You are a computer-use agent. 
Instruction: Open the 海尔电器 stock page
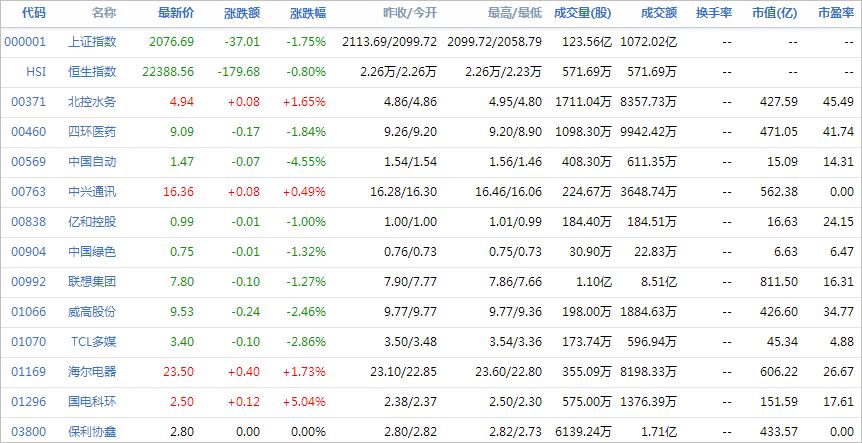point(92,372)
